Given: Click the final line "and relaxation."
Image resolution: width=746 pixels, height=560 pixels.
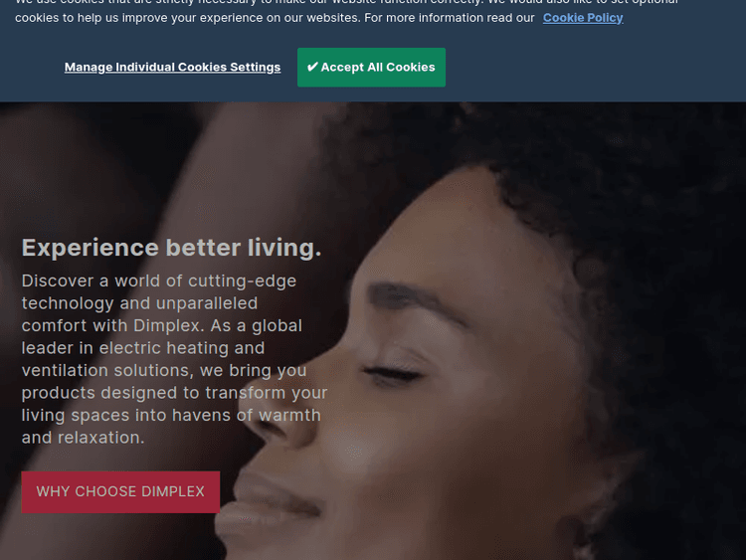Looking at the screenshot, I should click(83, 438).
